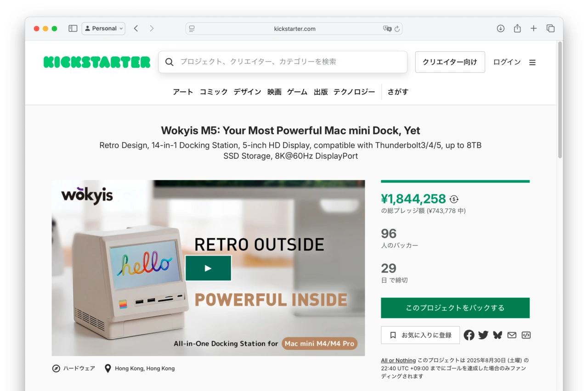Toggle page translation icon in address bar

[x=387, y=28]
